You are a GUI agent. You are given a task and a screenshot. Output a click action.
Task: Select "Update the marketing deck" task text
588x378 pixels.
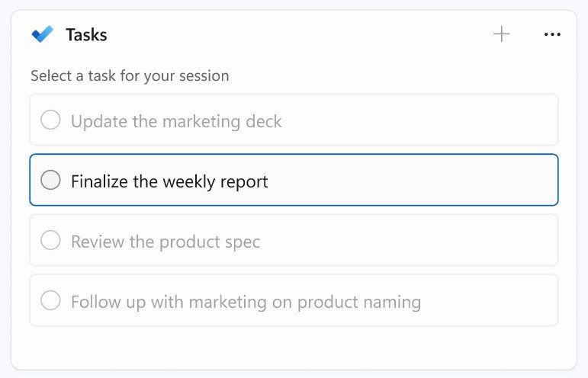(x=176, y=121)
